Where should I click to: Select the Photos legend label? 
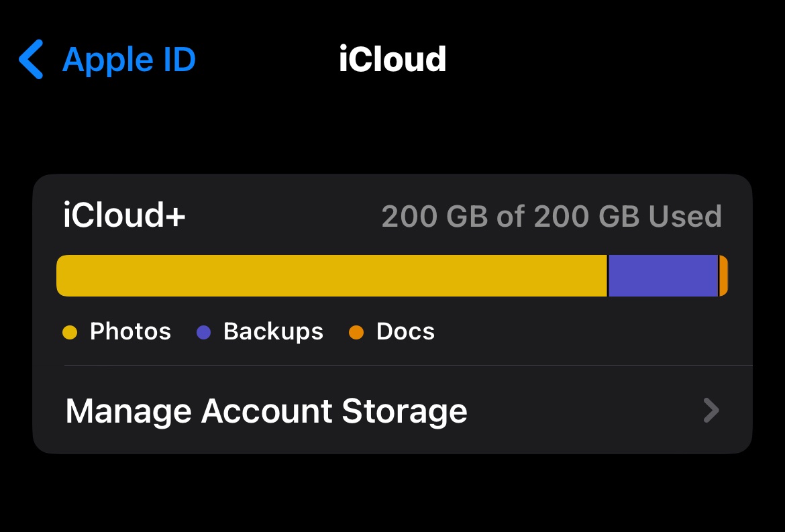(130, 331)
